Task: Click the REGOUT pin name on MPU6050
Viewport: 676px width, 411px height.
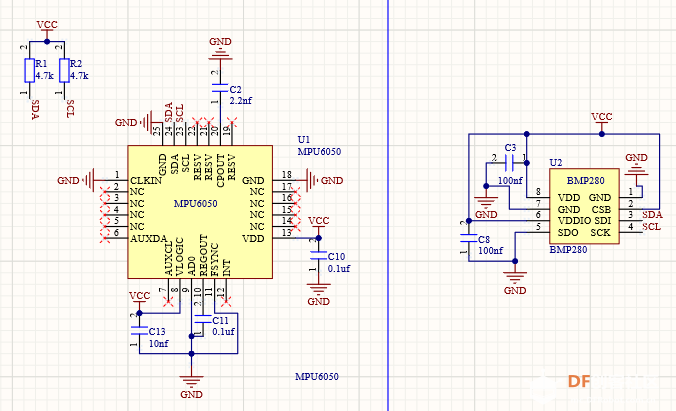Action: click(x=203, y=255)
